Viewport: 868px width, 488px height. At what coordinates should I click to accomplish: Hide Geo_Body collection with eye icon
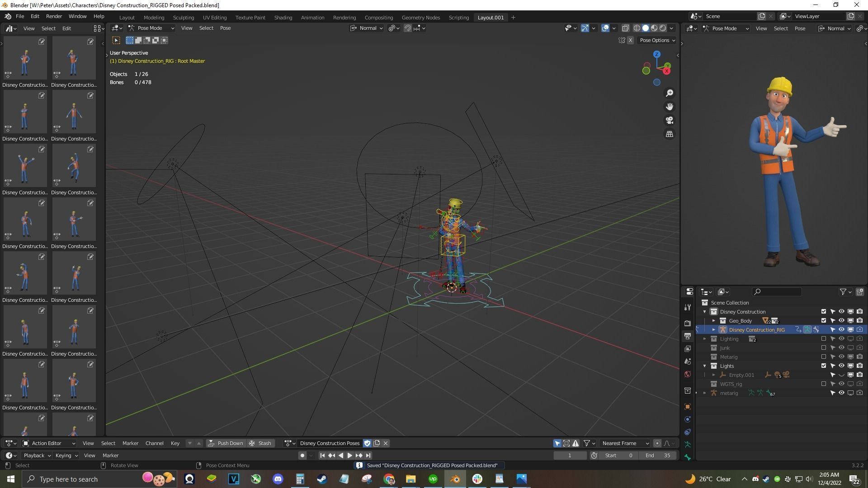[841, 321]
